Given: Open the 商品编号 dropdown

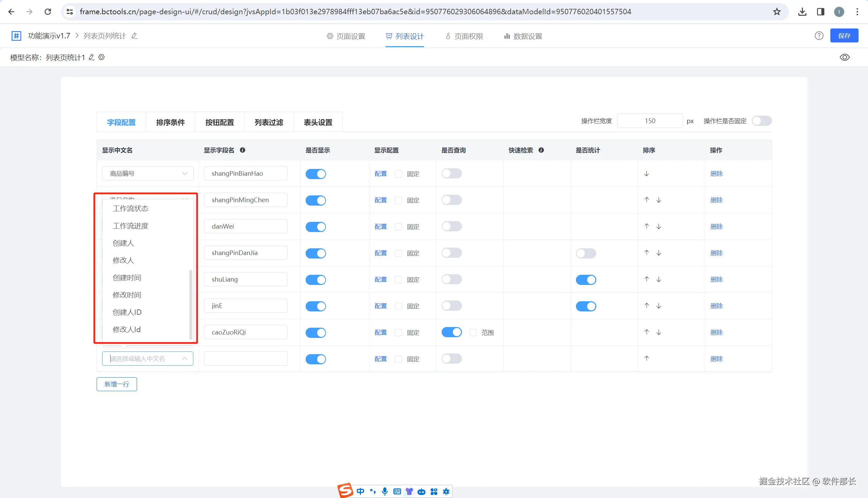Looking at the screenshot, I should click(148, 173).
